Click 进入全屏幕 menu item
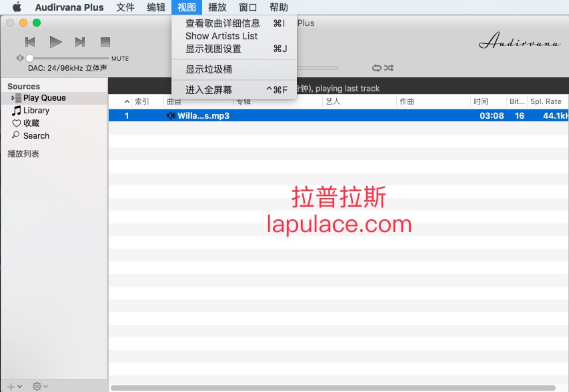This screenshot has height=392, width=569. click(x=209, y=90)
